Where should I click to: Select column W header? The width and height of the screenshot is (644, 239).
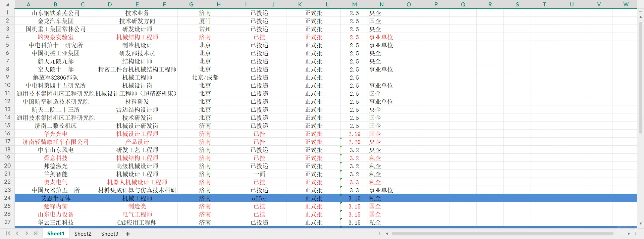[x=626, y=4]
